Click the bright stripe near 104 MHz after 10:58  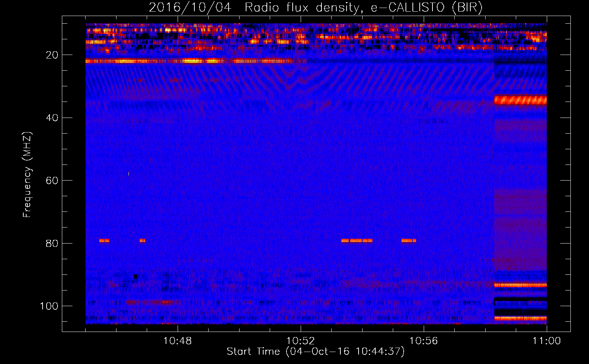[520, 318]
